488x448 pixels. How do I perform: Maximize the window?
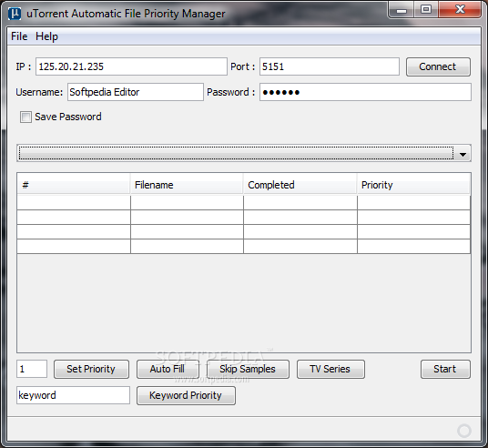click(x=426, y=10)
